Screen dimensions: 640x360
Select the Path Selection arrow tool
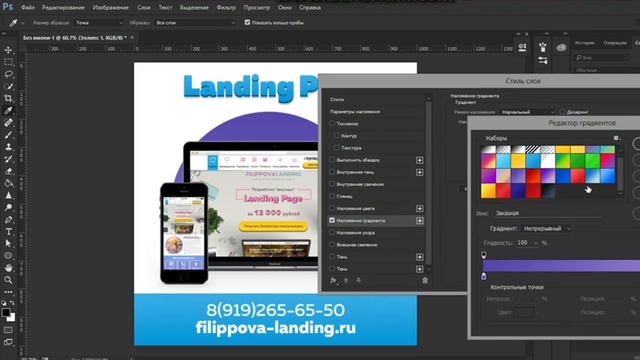point(8,244)
